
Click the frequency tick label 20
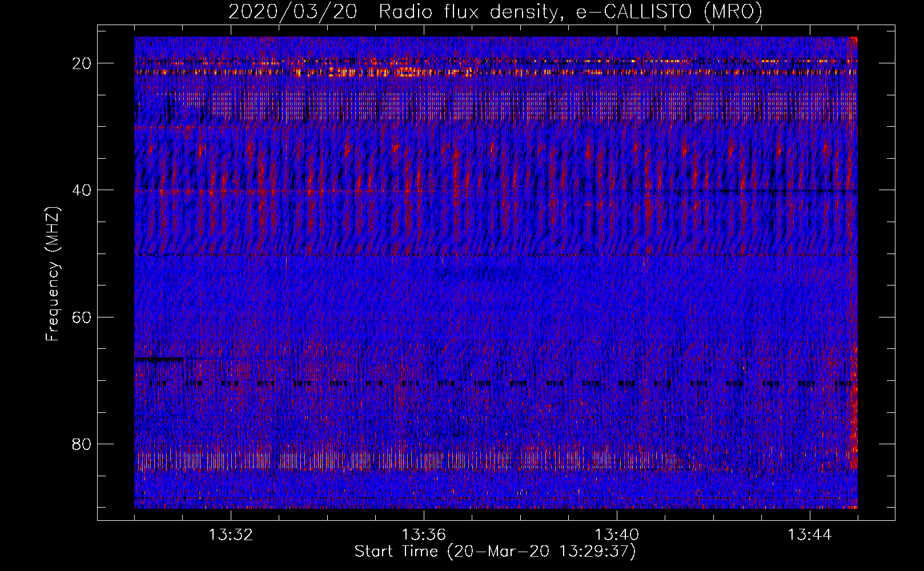(x=82, y=63)
